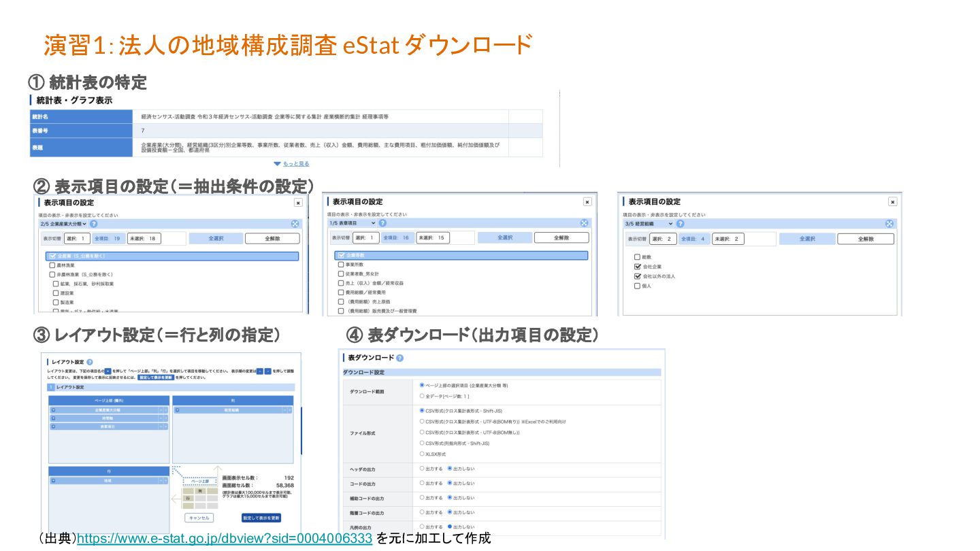The height and width of the screenshot is (551, 980).
Task: Choose 出力する for ヘッダの出力
Action: click(422, 469)
